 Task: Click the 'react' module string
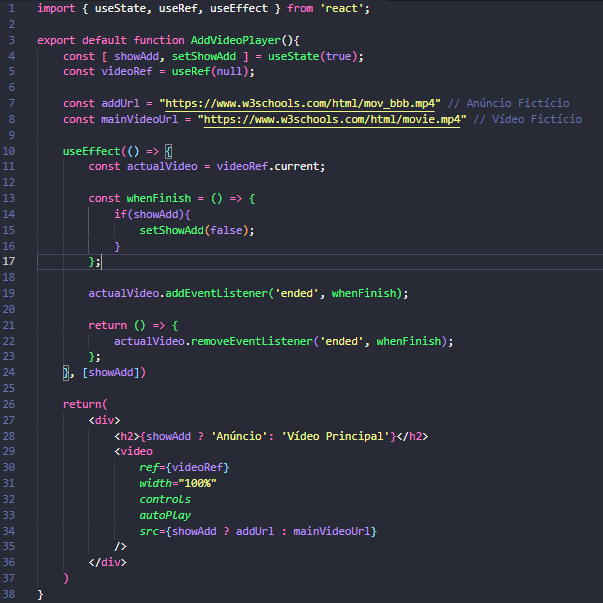341,8
